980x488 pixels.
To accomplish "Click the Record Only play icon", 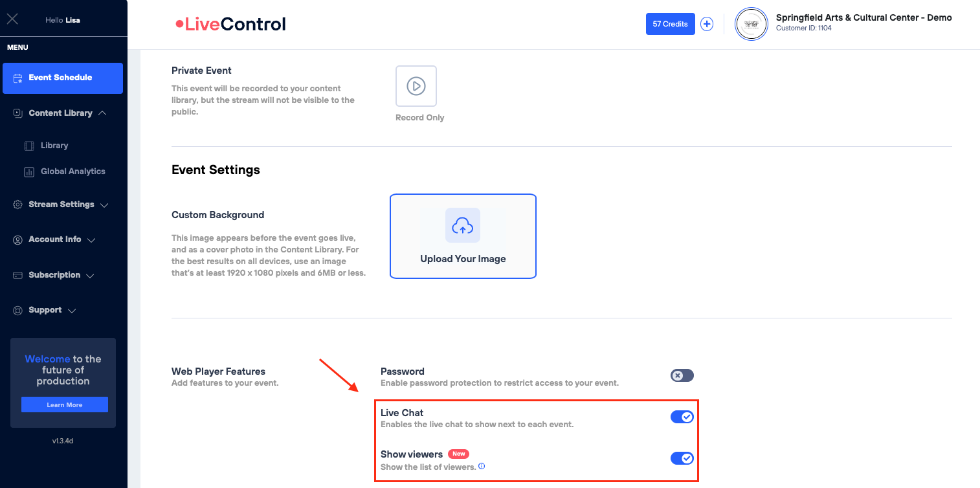I will (x=416, y=86).
